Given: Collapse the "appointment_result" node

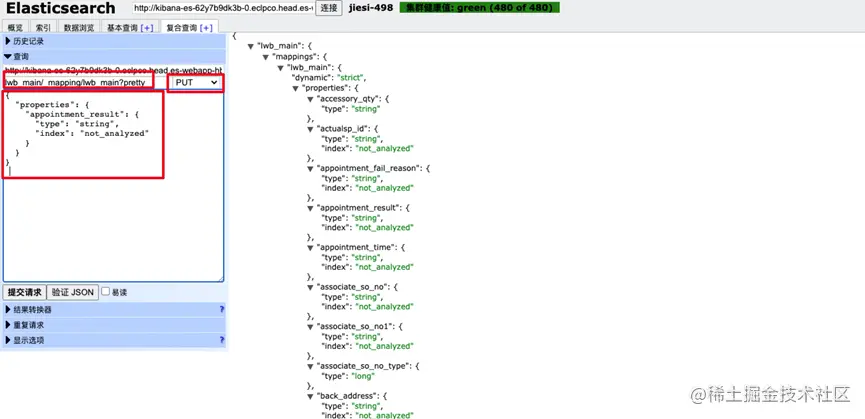Looking at the screenshot, I should (x=311, y=208).
